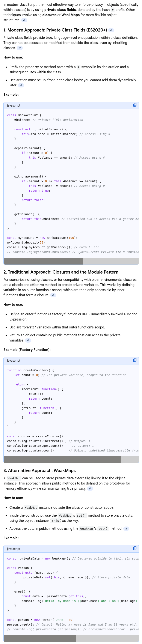Open the source link after "dynamically later."
142x644 pixels.
click(21, 85)
